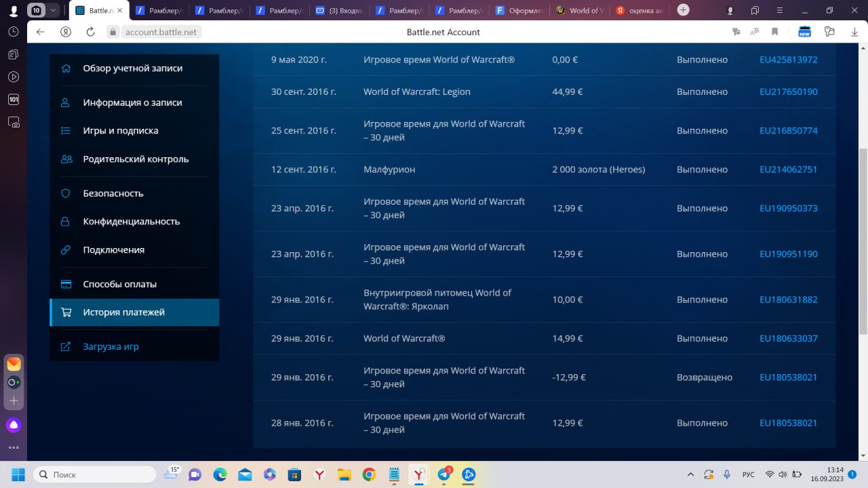Click the 44,99 € amount
868x488 pixels.
point(568,91)
